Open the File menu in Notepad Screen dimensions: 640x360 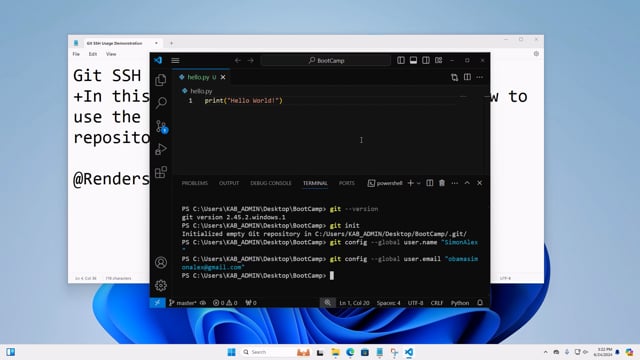[x=76, y=54]
